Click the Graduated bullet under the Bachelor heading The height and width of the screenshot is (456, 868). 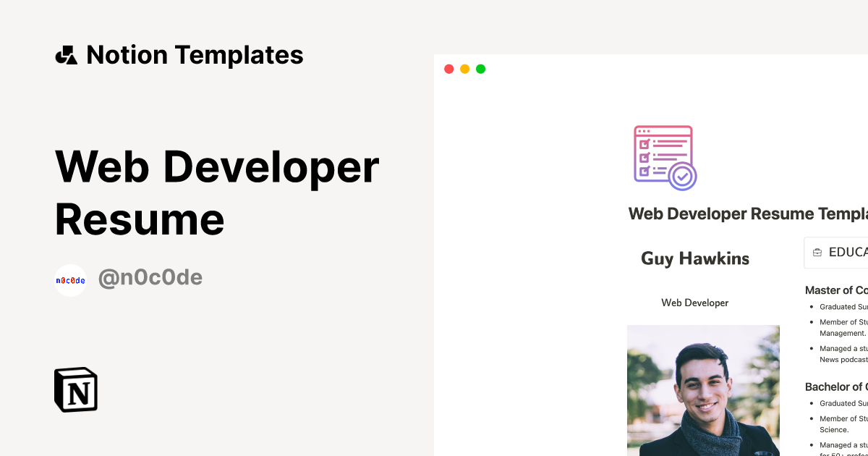pos(843,403)
